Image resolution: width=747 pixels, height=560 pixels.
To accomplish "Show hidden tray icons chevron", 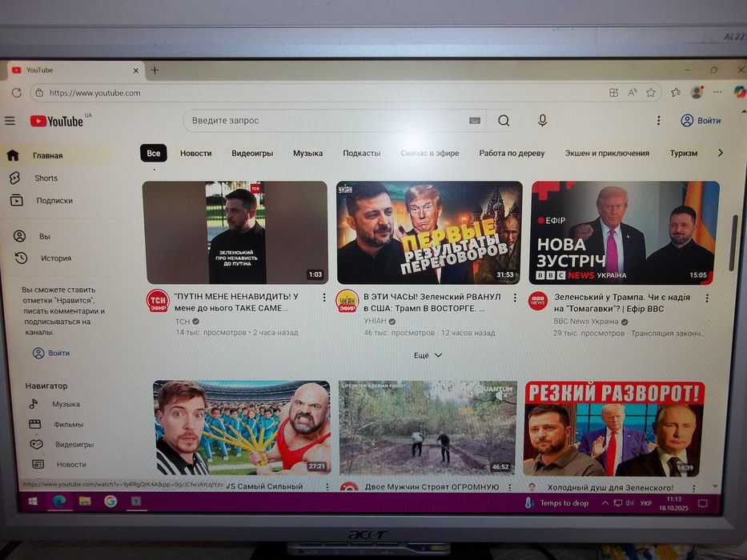I will (x=604, y=503).
